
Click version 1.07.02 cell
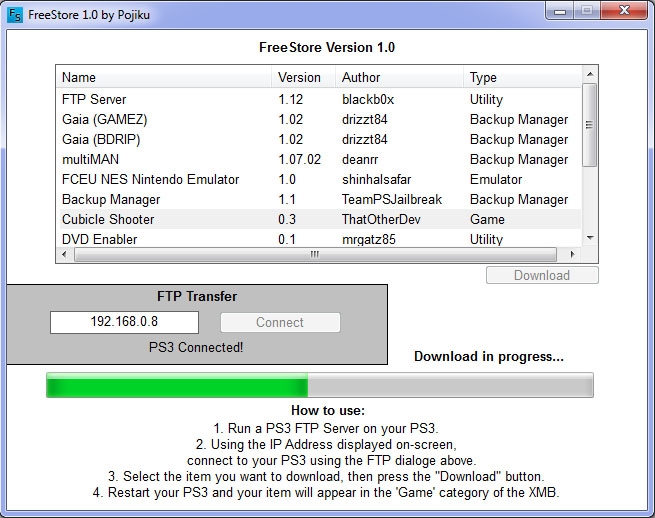(300, 160)
